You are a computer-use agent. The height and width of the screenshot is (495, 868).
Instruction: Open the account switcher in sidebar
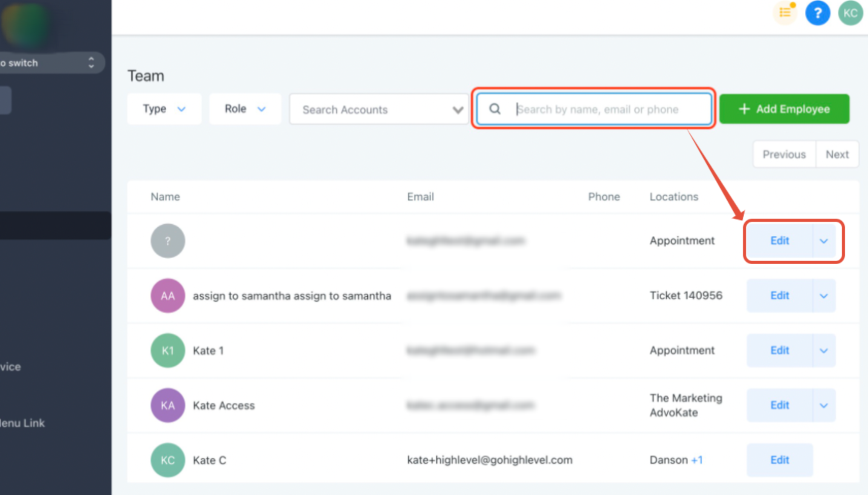[x=52, y=63]
